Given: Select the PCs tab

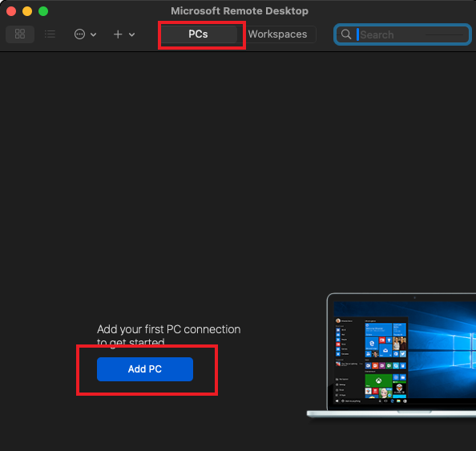Looking at the screenshot, I should [198, 34].
